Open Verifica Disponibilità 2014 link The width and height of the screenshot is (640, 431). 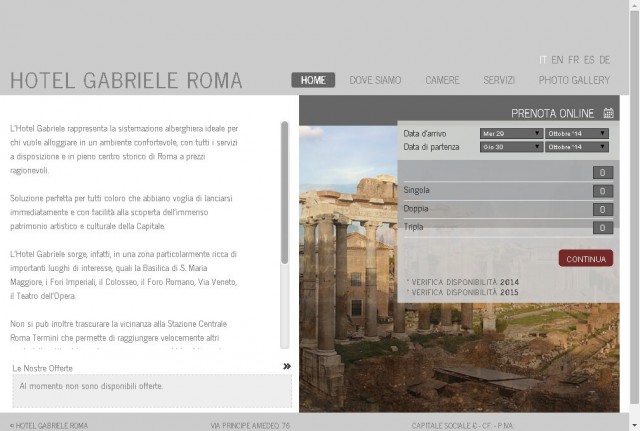tap(463, 282)
